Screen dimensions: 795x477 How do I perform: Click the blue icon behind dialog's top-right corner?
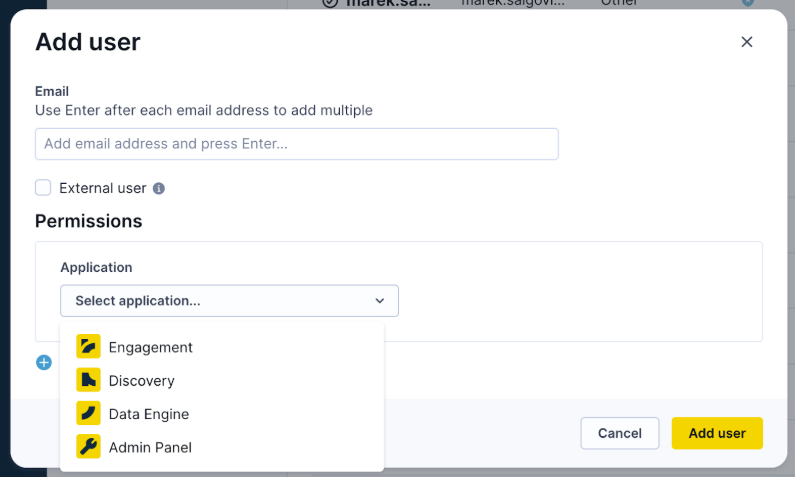748,3
